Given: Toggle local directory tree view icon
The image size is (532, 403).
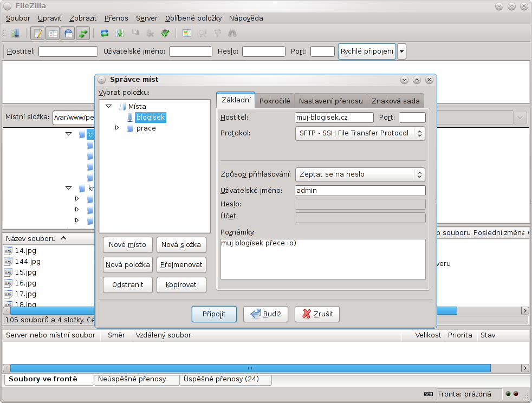Looking at the screenshot, I should click(53, 33).
